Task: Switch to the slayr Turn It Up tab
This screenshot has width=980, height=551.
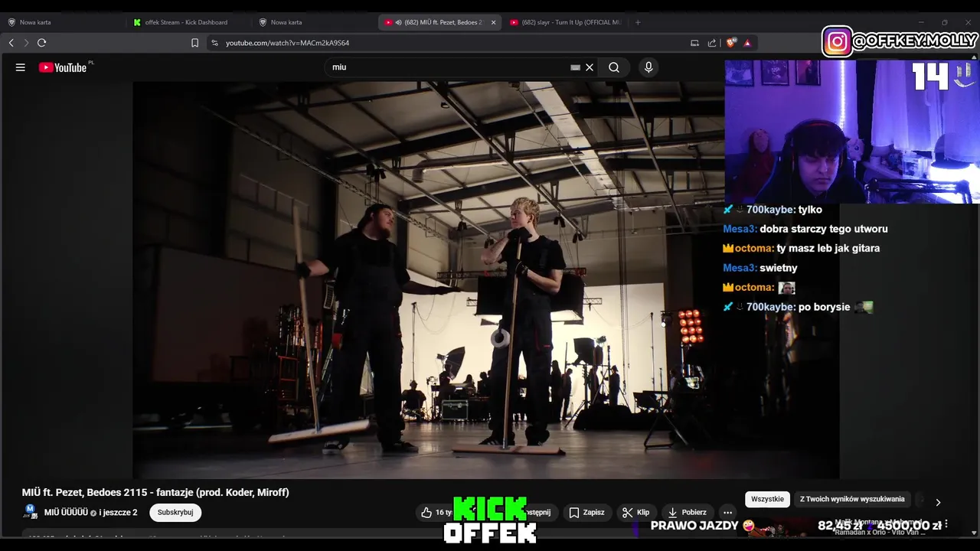Action: 565,22
